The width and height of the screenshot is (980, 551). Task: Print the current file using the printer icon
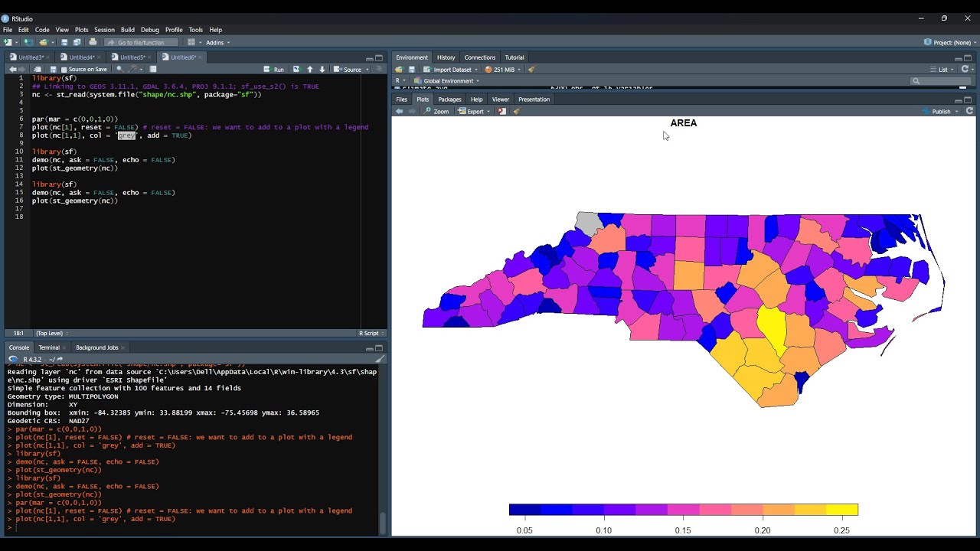93,42
